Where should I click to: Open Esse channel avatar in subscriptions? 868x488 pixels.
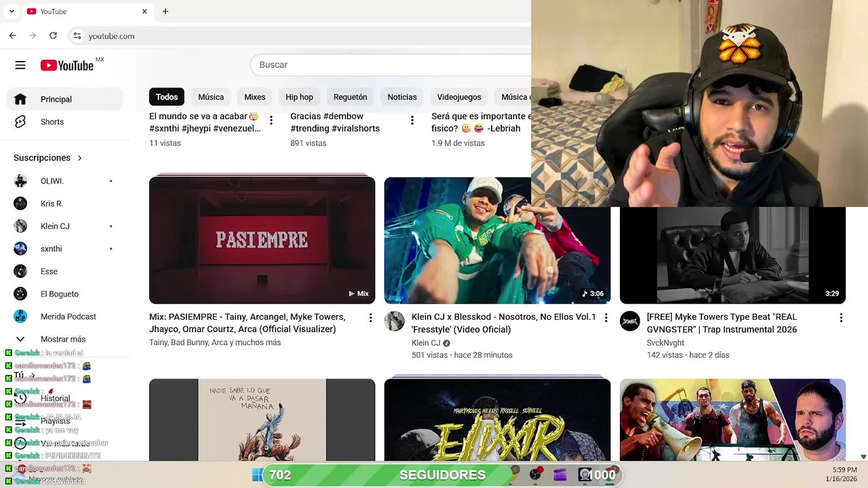click(20, 271)
